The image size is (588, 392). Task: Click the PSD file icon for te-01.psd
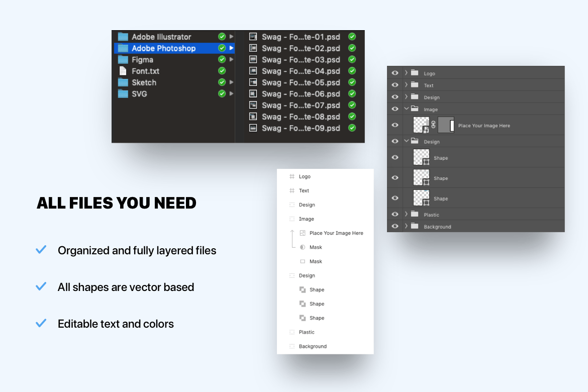pyautogui.click(x=253, y=37)
